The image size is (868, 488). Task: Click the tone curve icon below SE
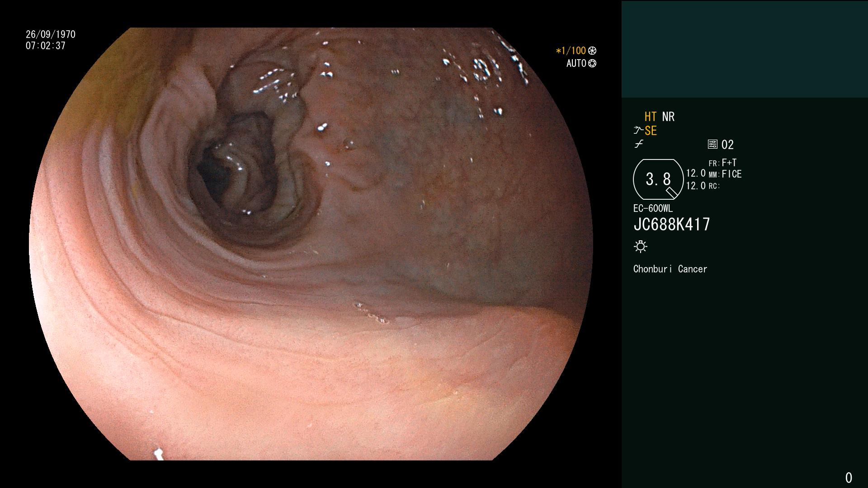pyautogui.click(x=638, y=144)
